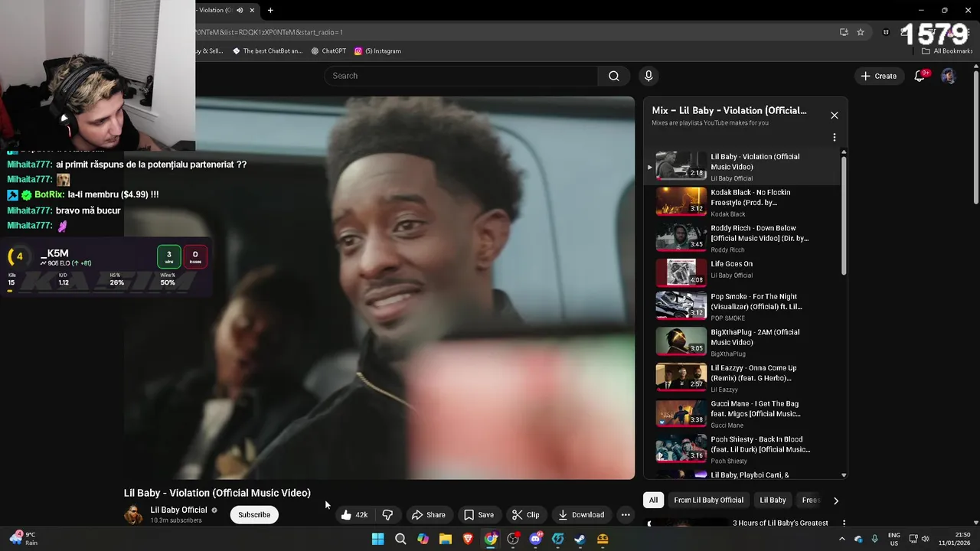Bookmark this page with star icon
Image resolution: width=980 pixels, height=551 pixels.
click(861, 32)
